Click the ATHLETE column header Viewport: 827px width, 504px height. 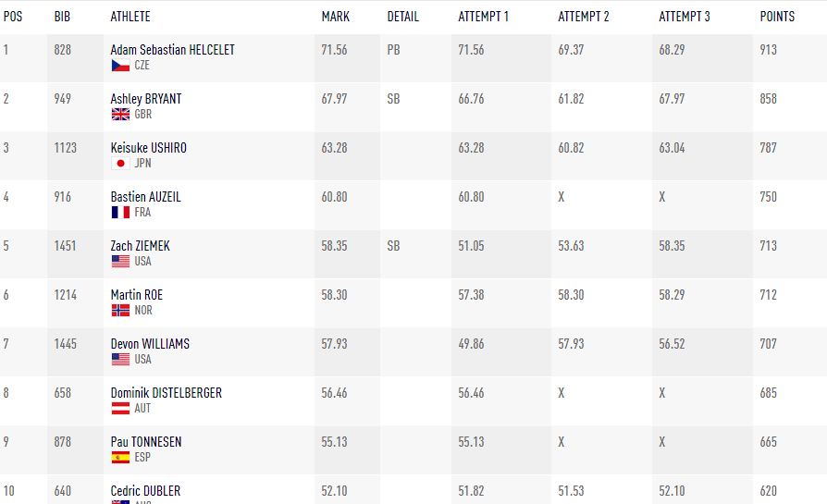pos(130,17)
